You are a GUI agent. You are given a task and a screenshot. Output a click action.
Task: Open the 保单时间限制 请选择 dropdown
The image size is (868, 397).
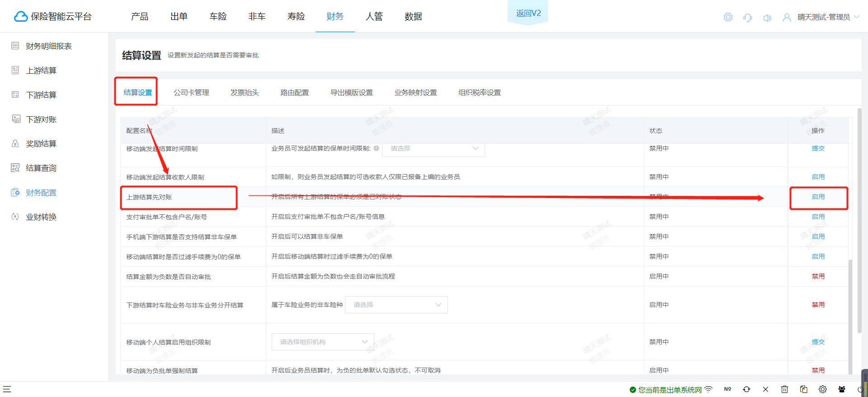tap(434, 149)
